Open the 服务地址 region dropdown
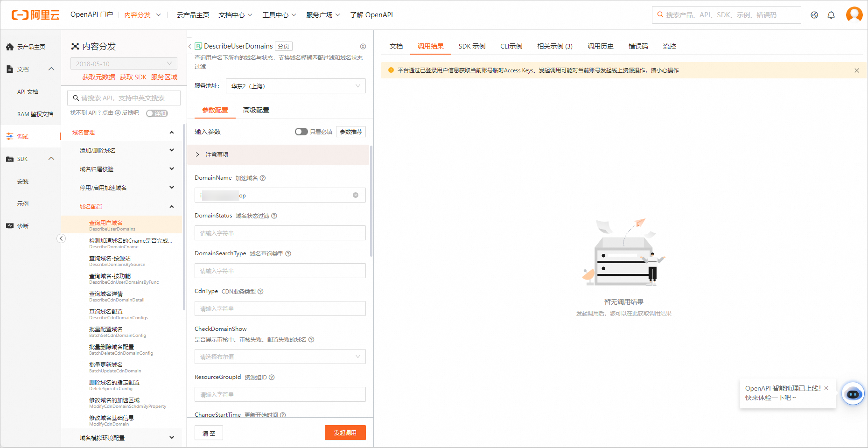 (x=296, y=86)
